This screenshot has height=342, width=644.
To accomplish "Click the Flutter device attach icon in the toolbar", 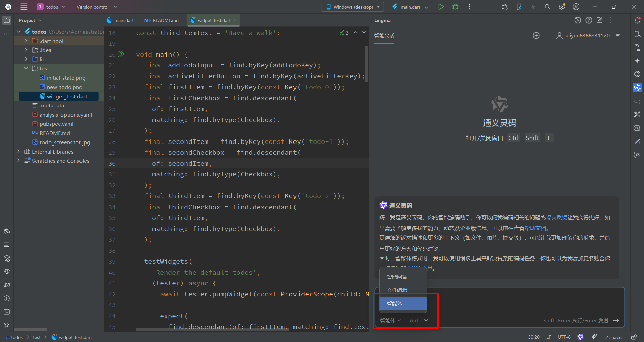I will coord(519,7).
